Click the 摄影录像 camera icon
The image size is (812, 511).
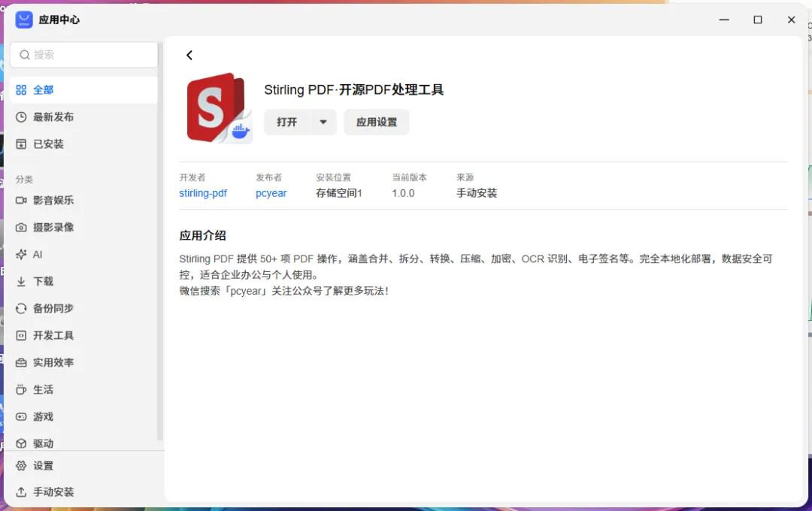(21, 227)
